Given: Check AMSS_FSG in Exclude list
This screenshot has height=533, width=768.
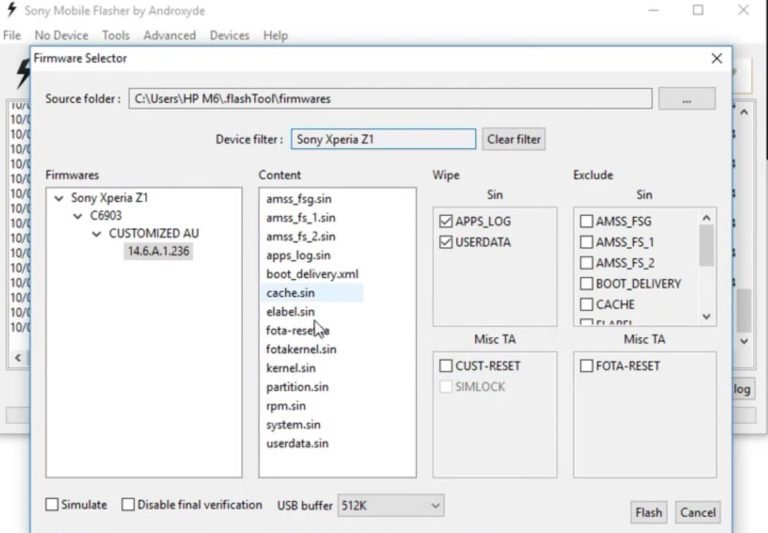Looking at the screenshot, I should [x=586, y=221].
